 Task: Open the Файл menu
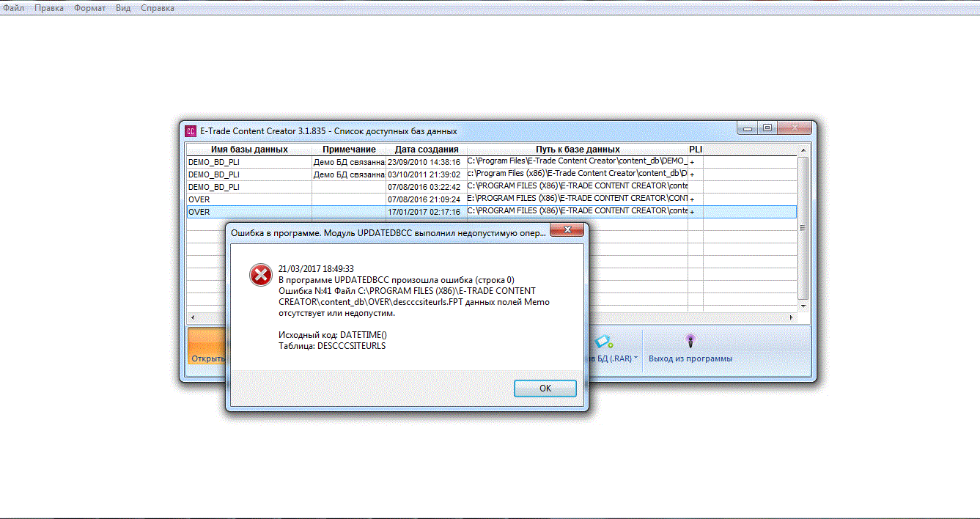point(13,8)
